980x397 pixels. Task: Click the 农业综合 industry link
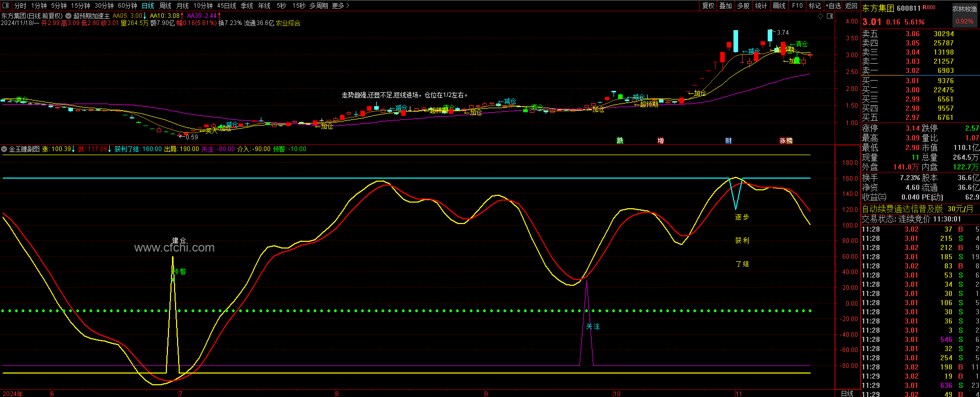[288, 23]
